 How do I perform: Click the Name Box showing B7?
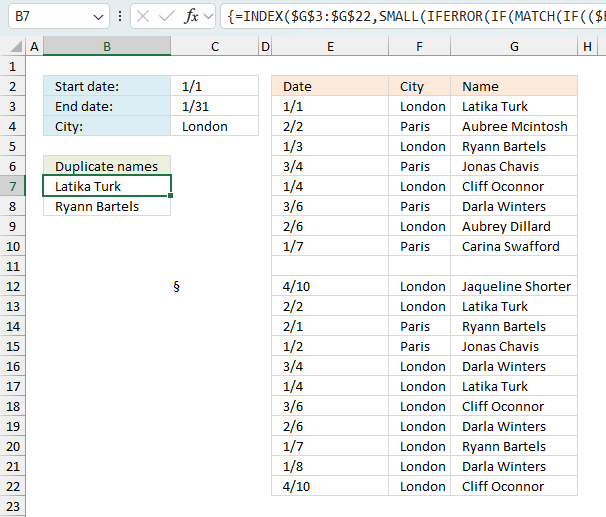pyautogui.click(x=59, y=16)
